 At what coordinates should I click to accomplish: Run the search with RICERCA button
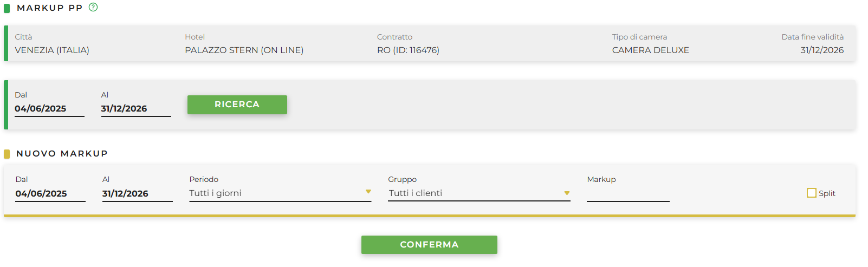[237, 105]
